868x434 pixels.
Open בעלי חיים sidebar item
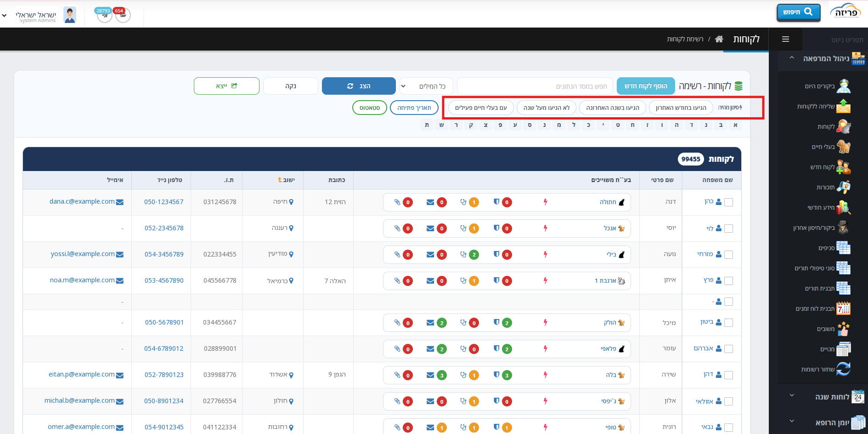[831, 147]
